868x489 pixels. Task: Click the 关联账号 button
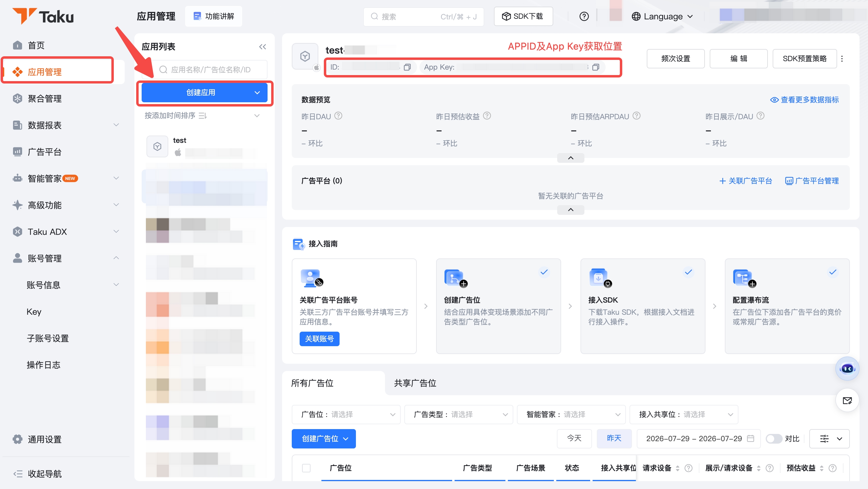click(319, 339)
